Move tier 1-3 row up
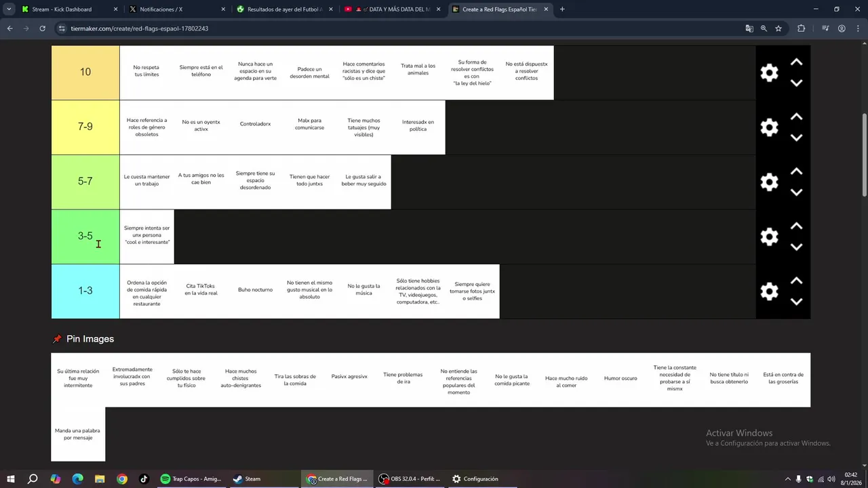 pos(797,281)
